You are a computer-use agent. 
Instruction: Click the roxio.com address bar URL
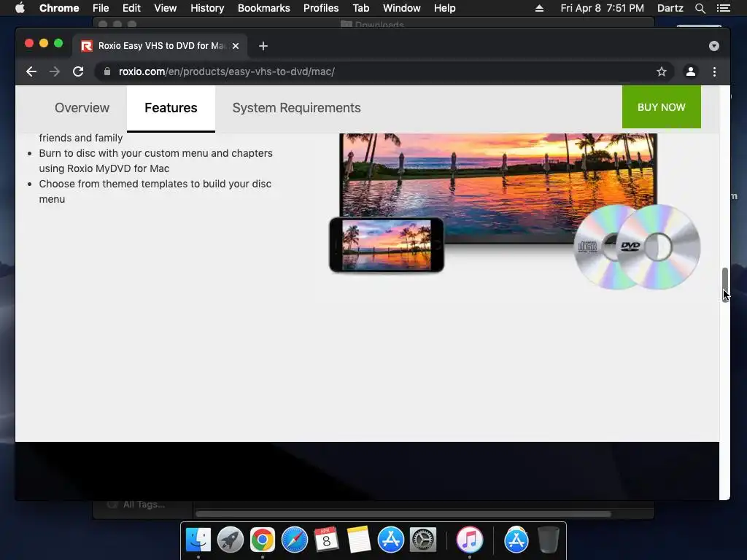(227, 71)
